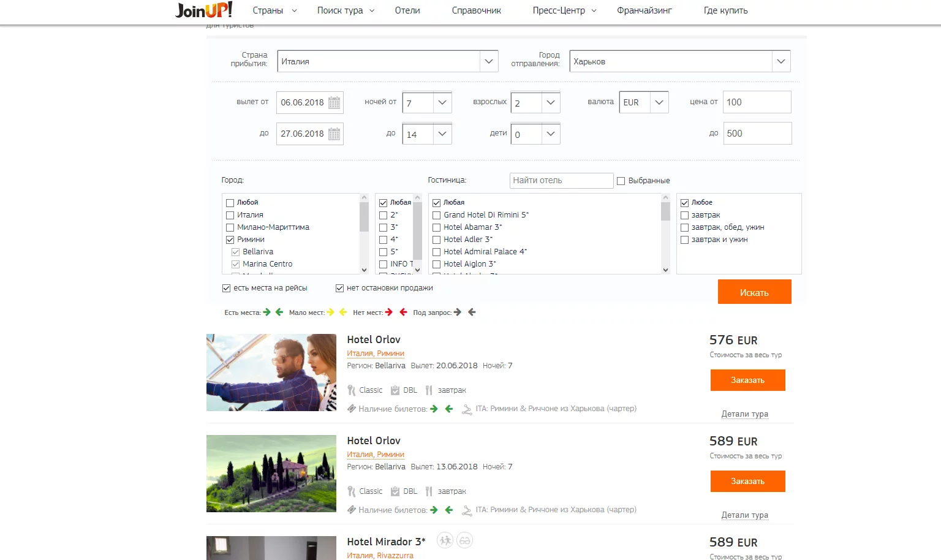Toggle 'есть места на рейсы' checkbox

click(227, 288)
